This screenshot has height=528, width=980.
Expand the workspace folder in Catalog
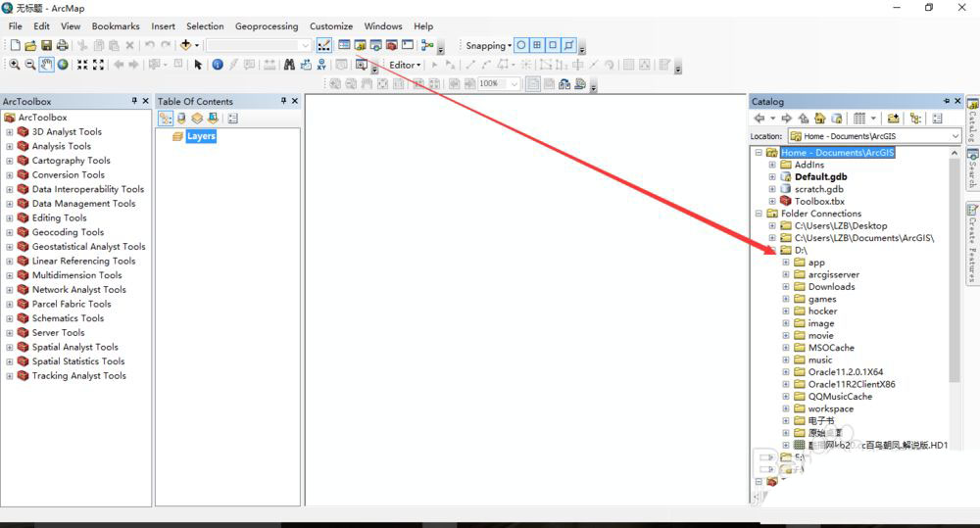click(786, 408)
